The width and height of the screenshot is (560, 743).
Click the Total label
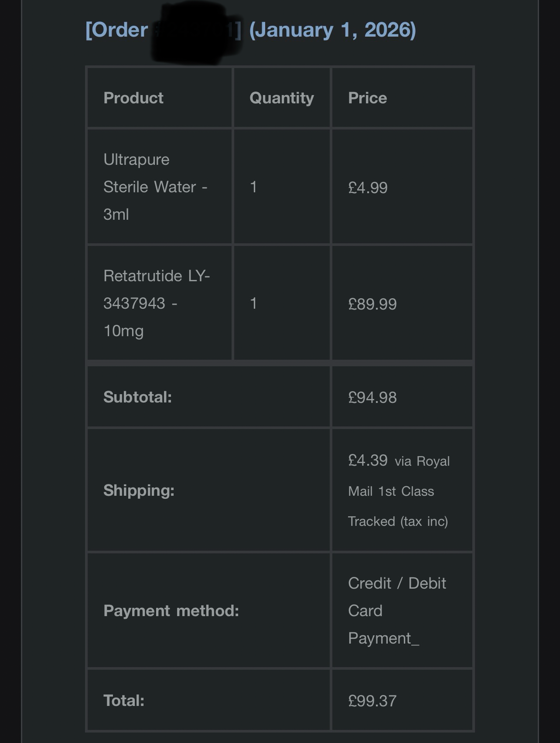(x=124, y=700)
